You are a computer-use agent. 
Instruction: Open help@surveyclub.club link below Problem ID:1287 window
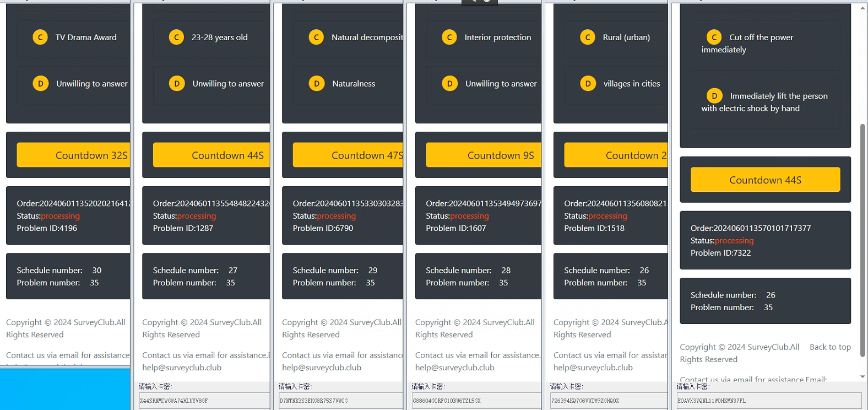click(182, 368)
